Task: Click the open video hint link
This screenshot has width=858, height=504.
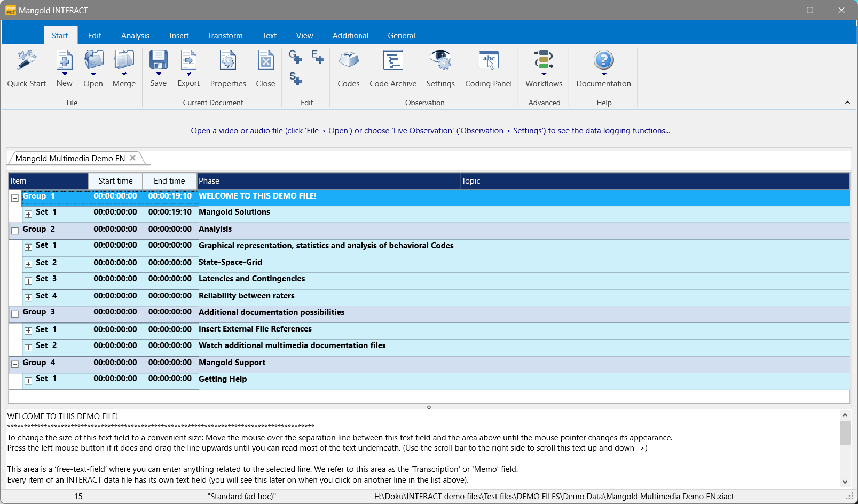Action: [x=430, y=131]
